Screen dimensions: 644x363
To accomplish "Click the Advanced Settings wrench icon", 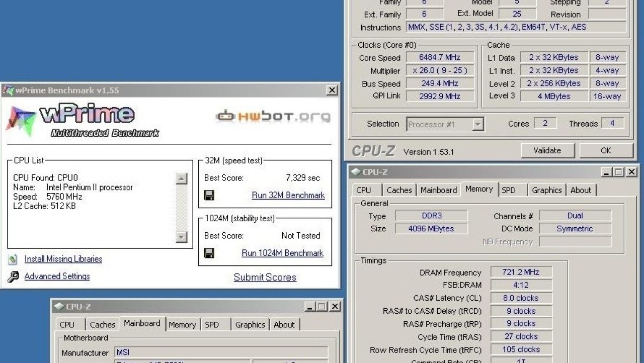I will point(14,277).
